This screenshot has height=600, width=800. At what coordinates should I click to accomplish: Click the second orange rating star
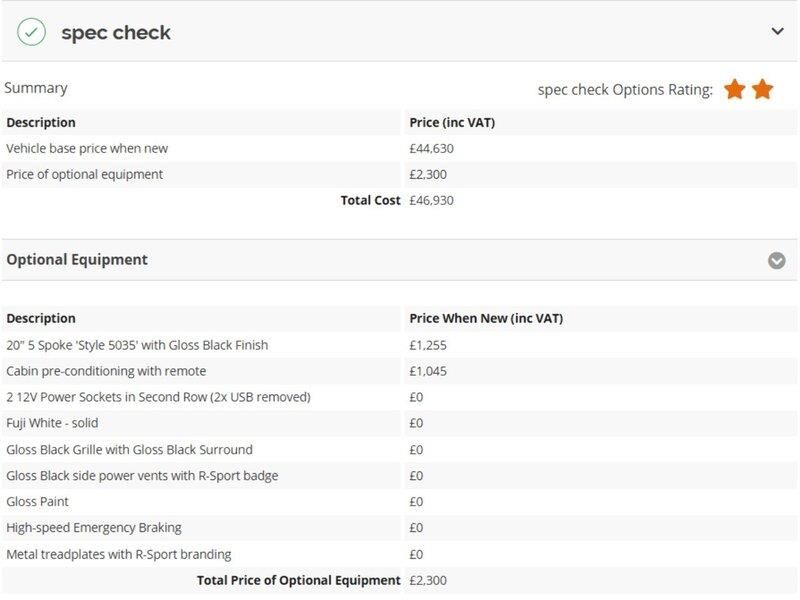point(762,89)
